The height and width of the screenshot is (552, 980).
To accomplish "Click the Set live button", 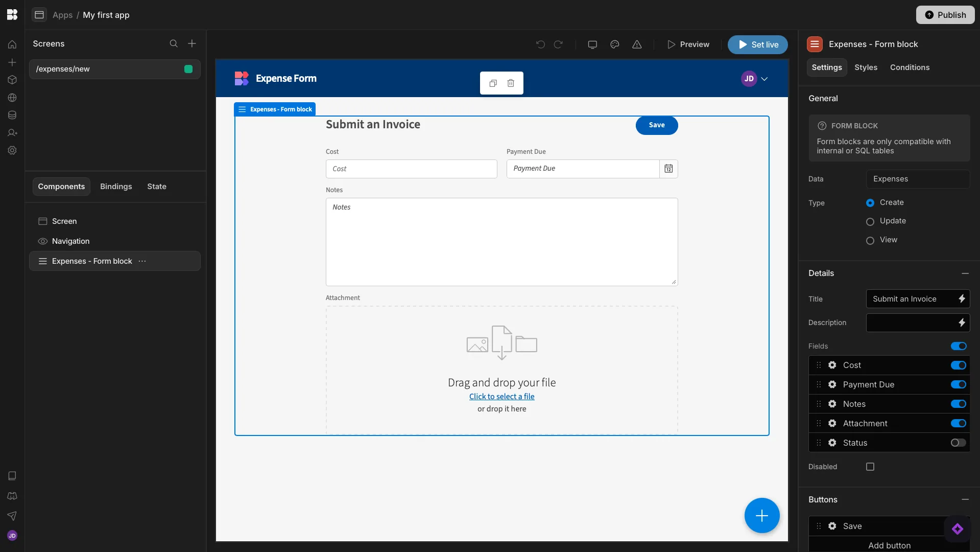I will pos(758,44).
